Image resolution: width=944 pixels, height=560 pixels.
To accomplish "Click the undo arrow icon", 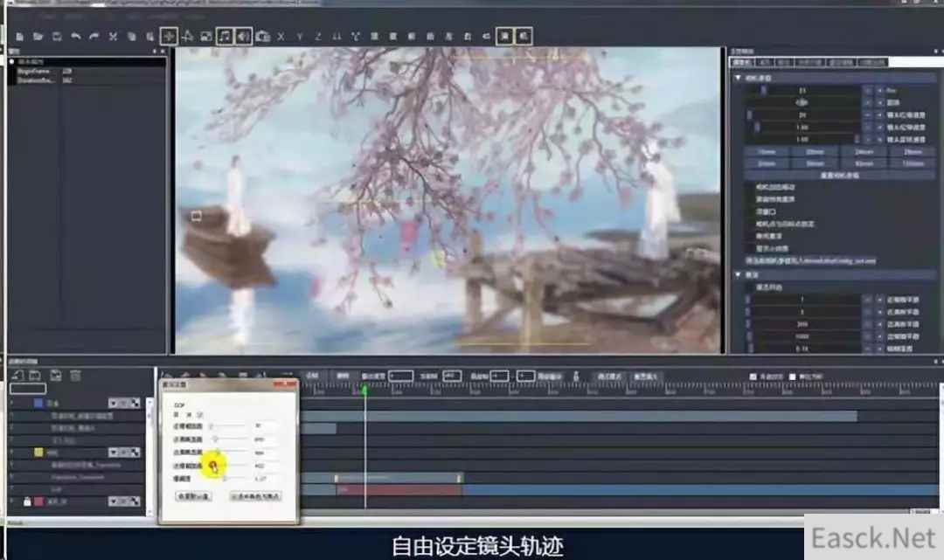I will [x=75, y=37].
